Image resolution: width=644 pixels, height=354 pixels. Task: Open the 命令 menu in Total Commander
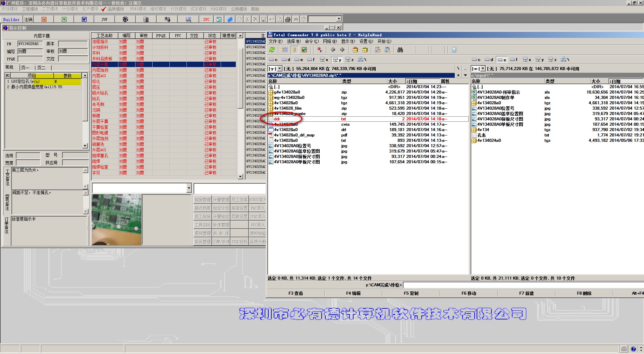312,42
